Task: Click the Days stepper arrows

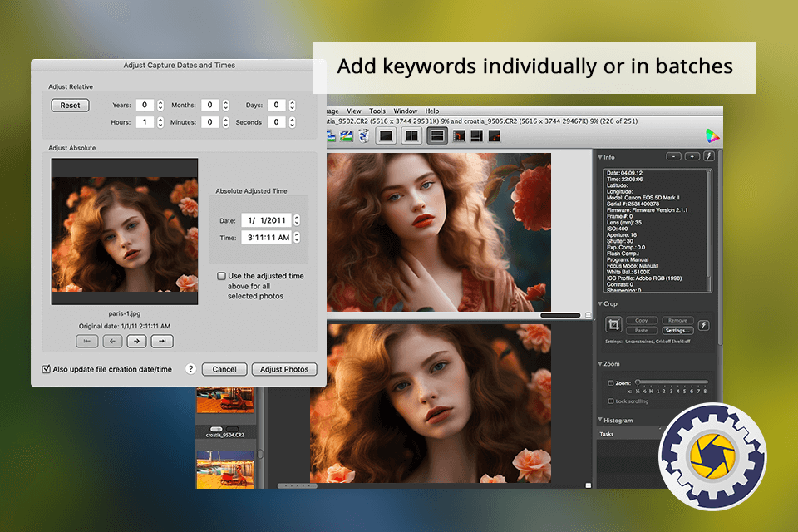Action: pyautogui.click(x=292, y=105)
